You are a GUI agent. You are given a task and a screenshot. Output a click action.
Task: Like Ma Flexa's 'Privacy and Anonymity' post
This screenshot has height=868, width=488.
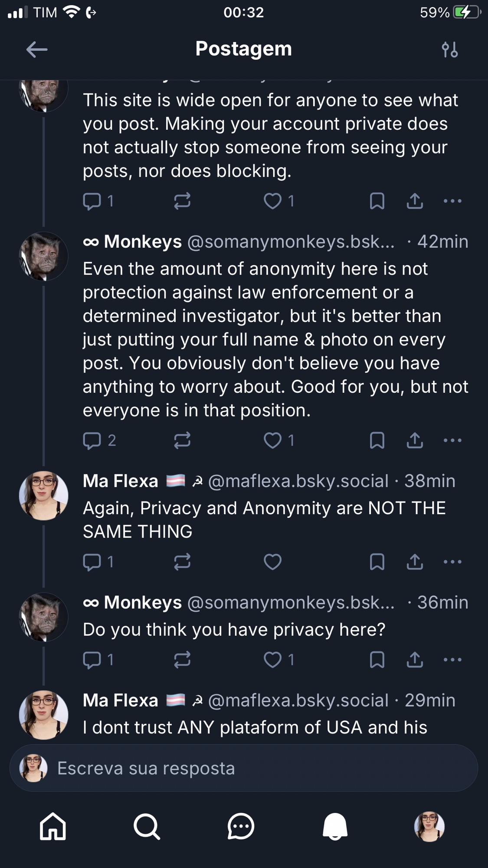coord(273,562)
